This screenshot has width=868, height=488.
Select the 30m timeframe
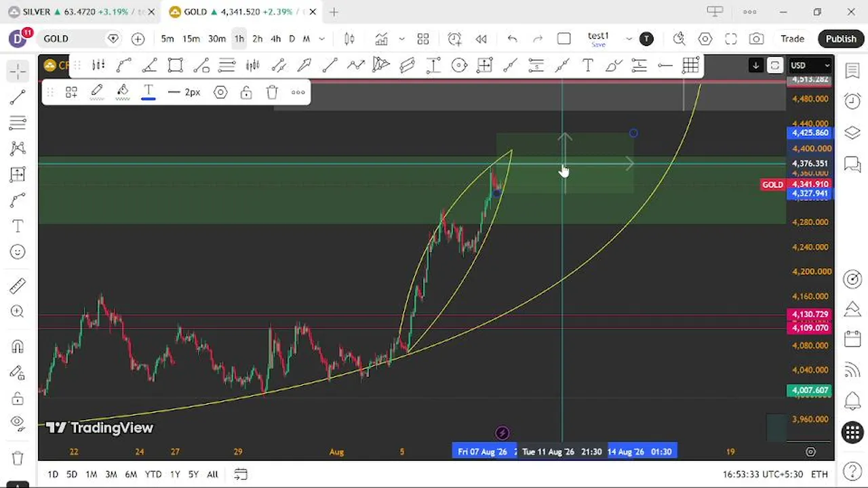217,39
